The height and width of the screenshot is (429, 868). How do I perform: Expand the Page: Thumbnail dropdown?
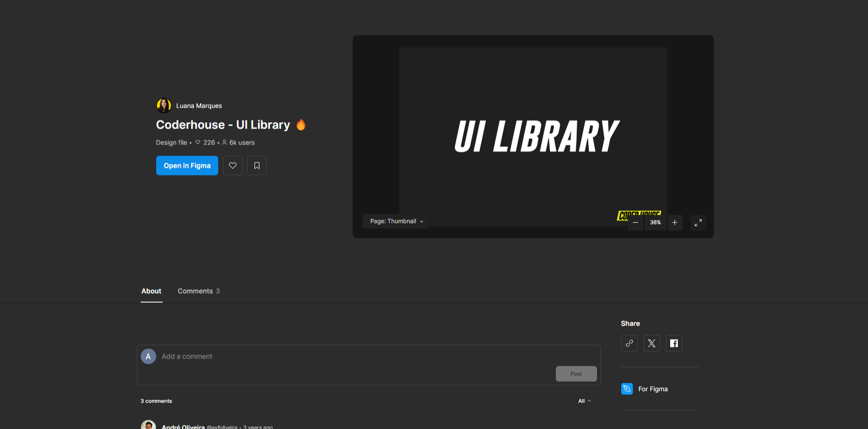[396, 221]
